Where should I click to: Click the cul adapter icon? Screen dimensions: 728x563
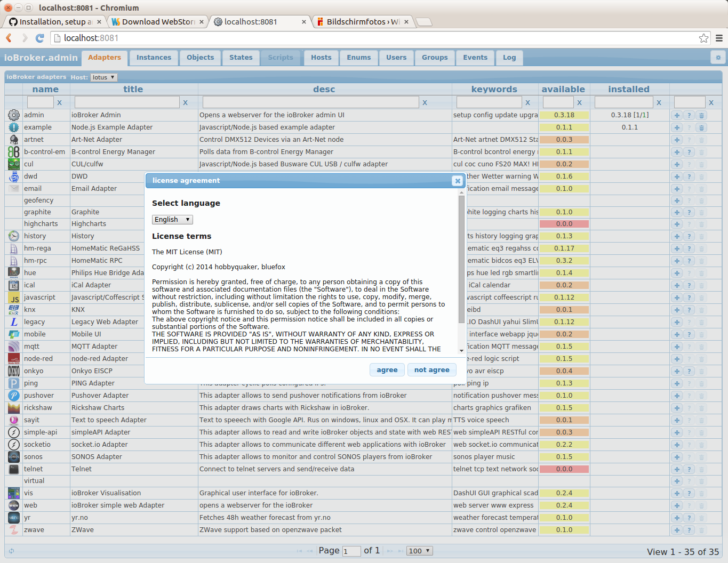(14, 164)
